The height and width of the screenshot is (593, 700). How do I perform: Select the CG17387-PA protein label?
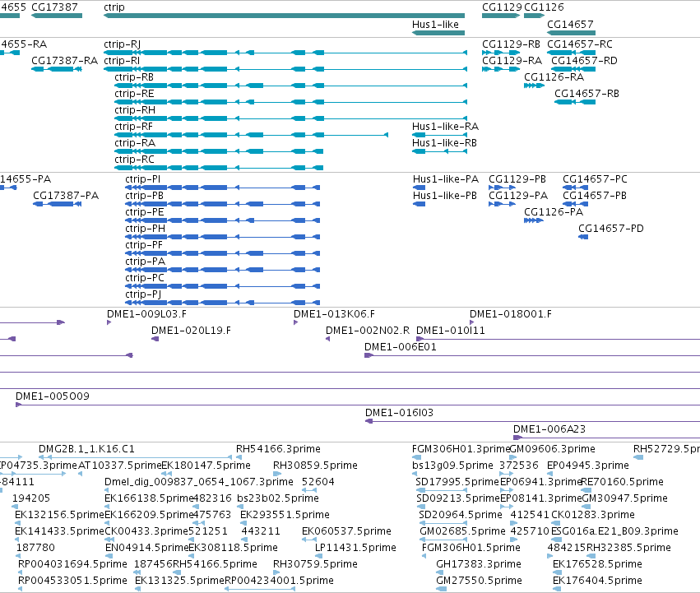click(66, 196)
